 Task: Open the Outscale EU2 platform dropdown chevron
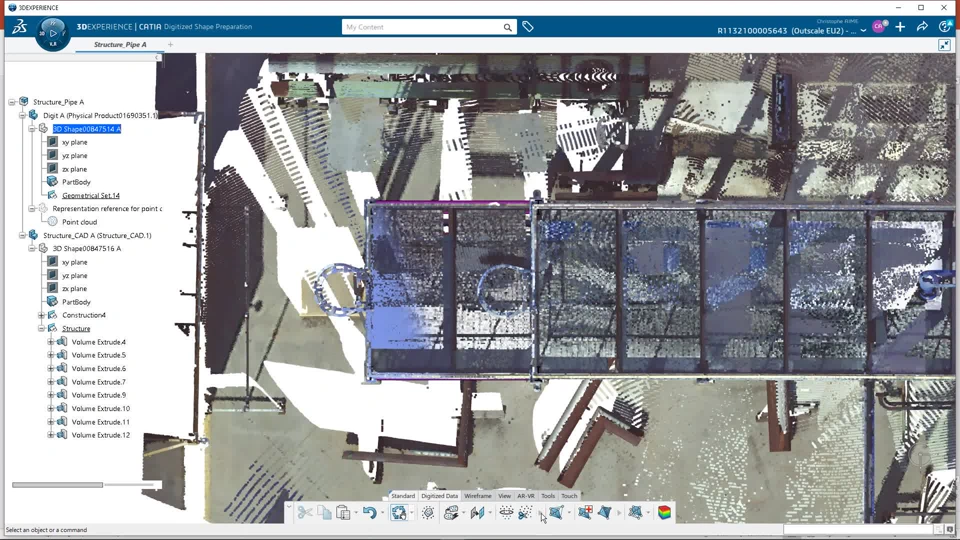(863, 31)
